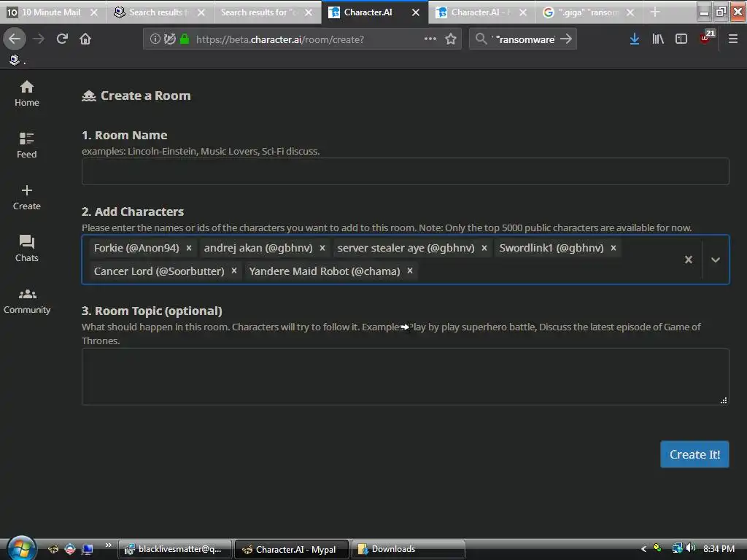
Task: Go to browser home page
Action: tap(85, 39)
